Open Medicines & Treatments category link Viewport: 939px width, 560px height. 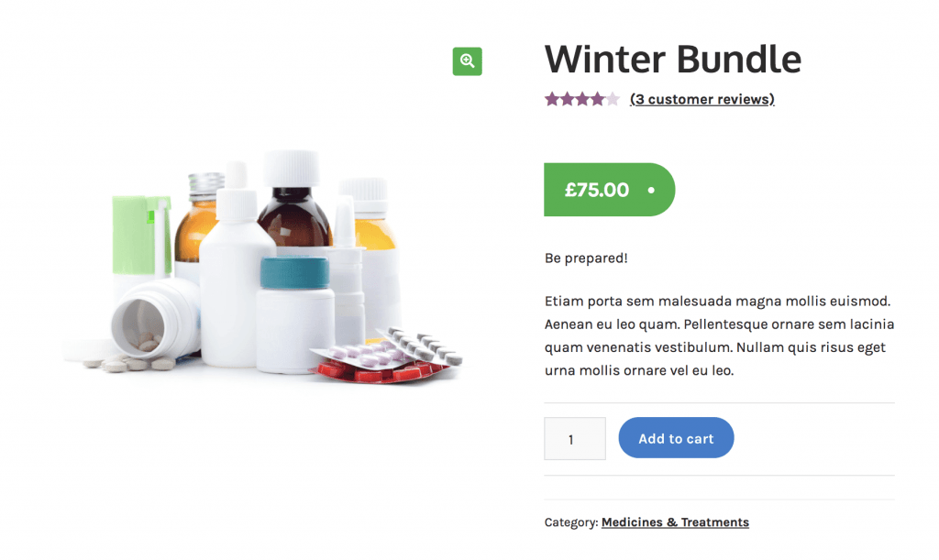pyautogui.click(x=675, y=522)
